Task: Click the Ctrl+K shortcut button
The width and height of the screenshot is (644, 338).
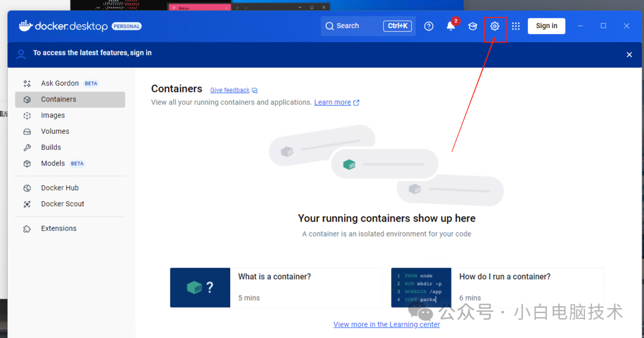Action: pos(398,26)
